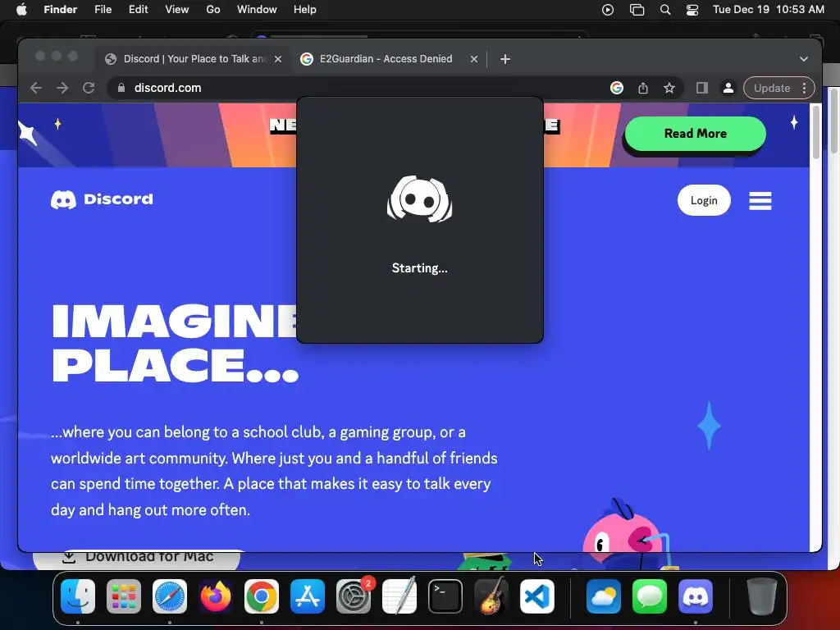This screenshot has width=840, height=630.
Task: Open the Window menu
Action: [x=257, y=10]
